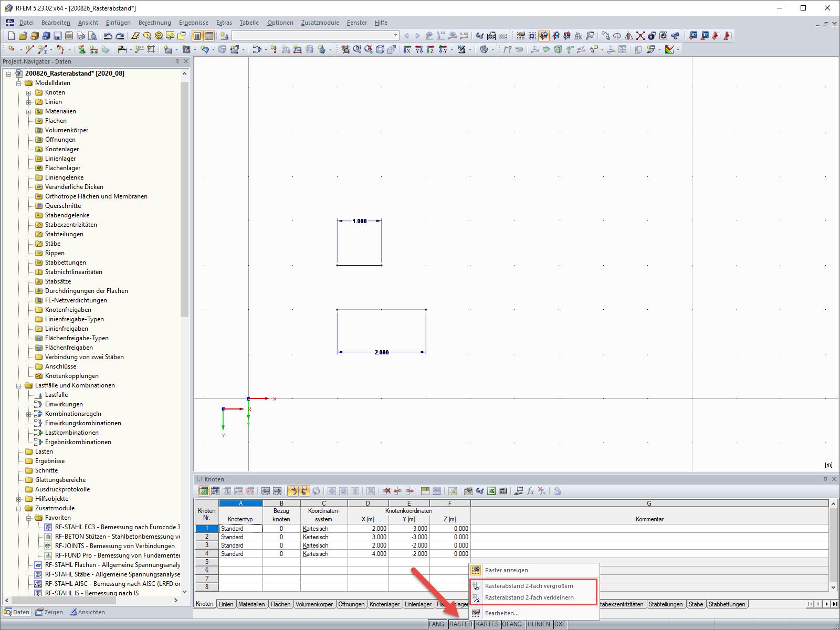
Task: Toggle the table display icon in main toolbar
Action: 209,36
